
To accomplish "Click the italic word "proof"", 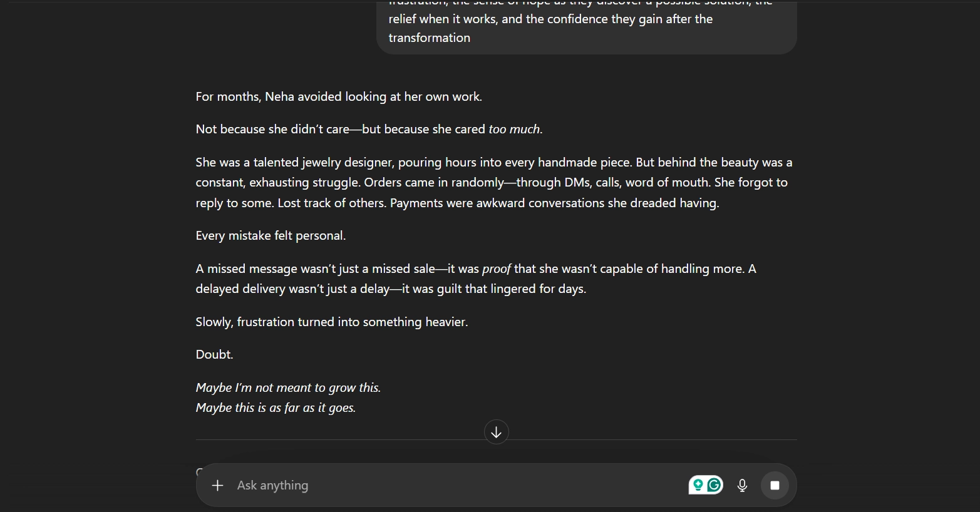I will click(x=496, y=269).
